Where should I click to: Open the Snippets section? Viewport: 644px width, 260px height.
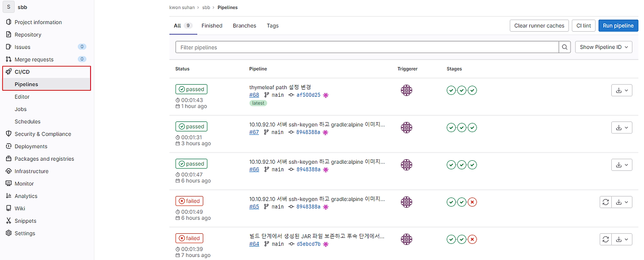(25, 221)
